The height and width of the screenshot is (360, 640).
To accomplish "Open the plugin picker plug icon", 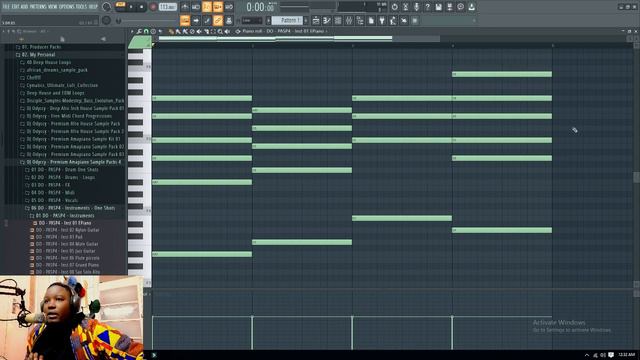I will pos(382,20).
